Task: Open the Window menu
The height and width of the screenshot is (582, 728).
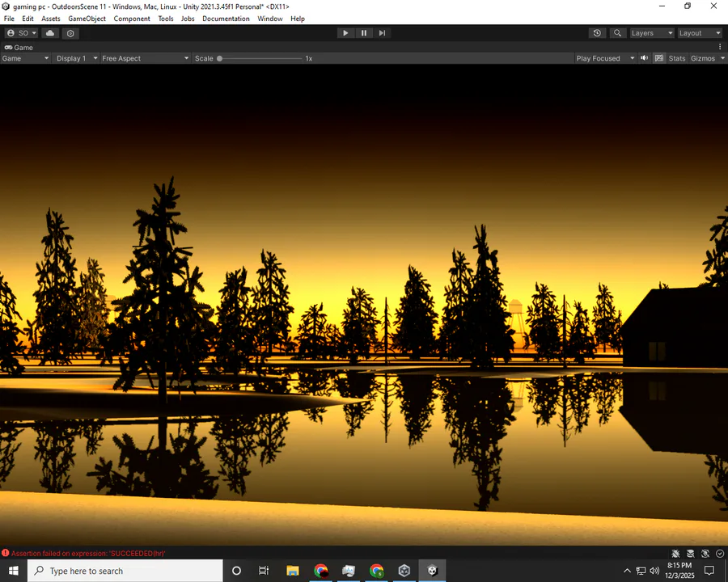Action: [x=269, y=19]
